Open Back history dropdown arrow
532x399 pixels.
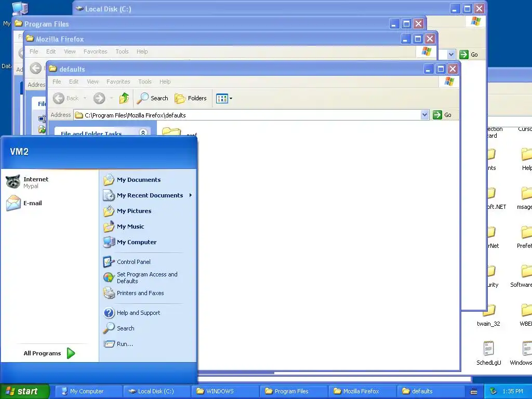click(x=85, y=98)
